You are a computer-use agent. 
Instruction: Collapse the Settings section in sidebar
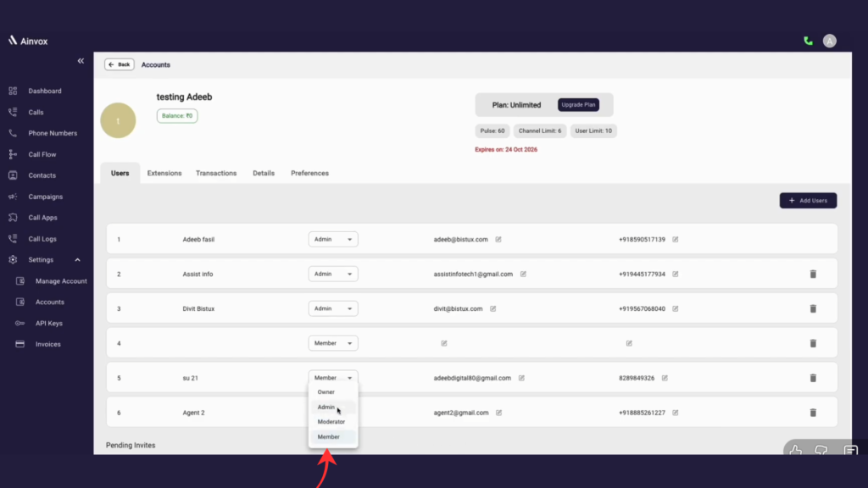click(78, 260)
